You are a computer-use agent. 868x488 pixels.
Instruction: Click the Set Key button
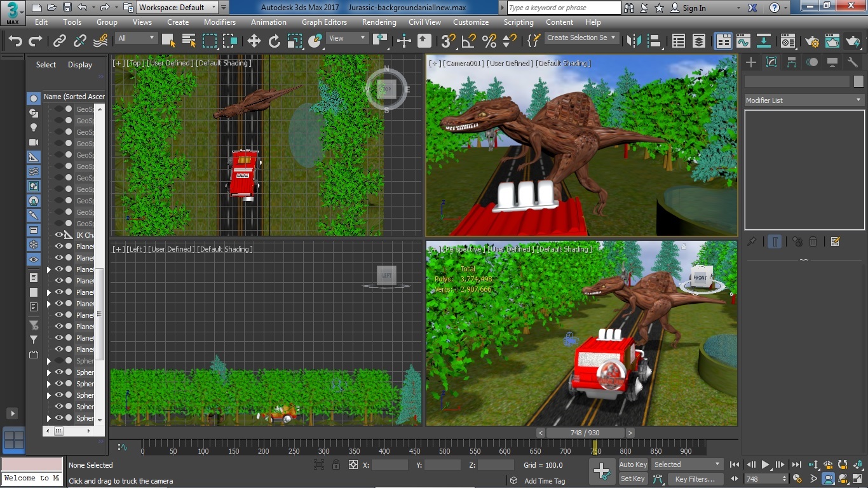633,479
